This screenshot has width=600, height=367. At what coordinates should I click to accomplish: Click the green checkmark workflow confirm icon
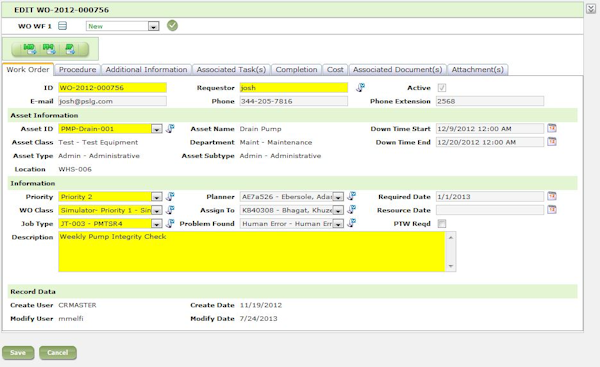coord(172,26)
